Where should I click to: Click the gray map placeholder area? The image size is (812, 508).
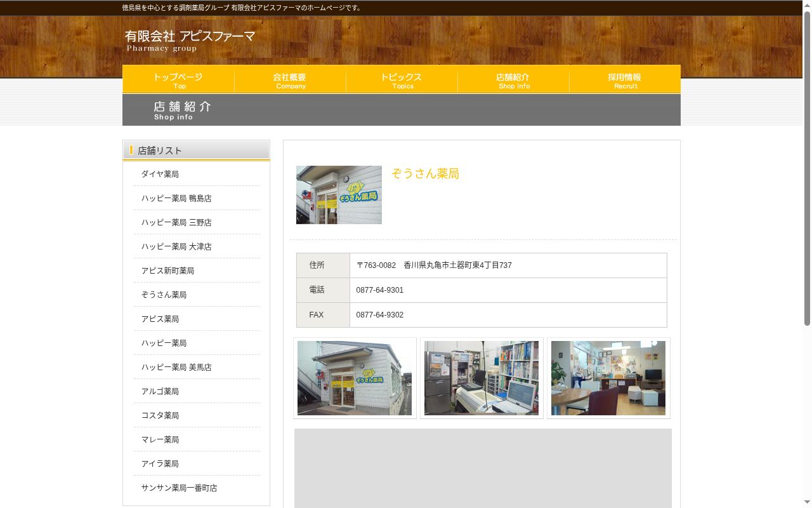click(x=483, y=468)
